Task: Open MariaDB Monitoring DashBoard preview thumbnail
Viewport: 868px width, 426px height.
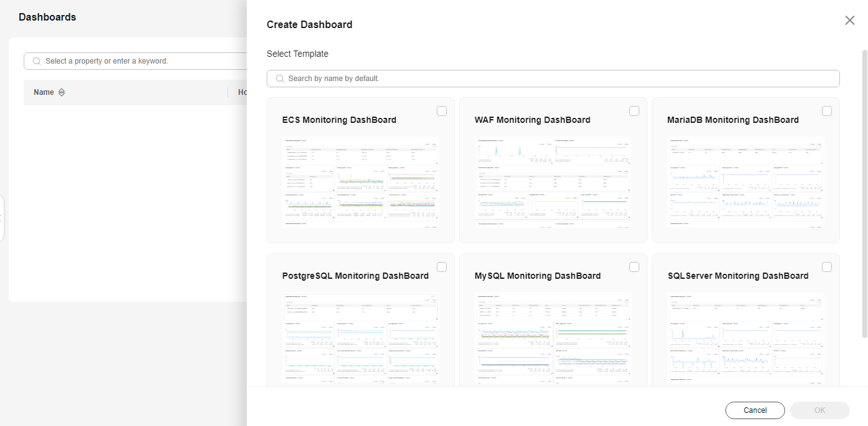Action: click(746, 182)
